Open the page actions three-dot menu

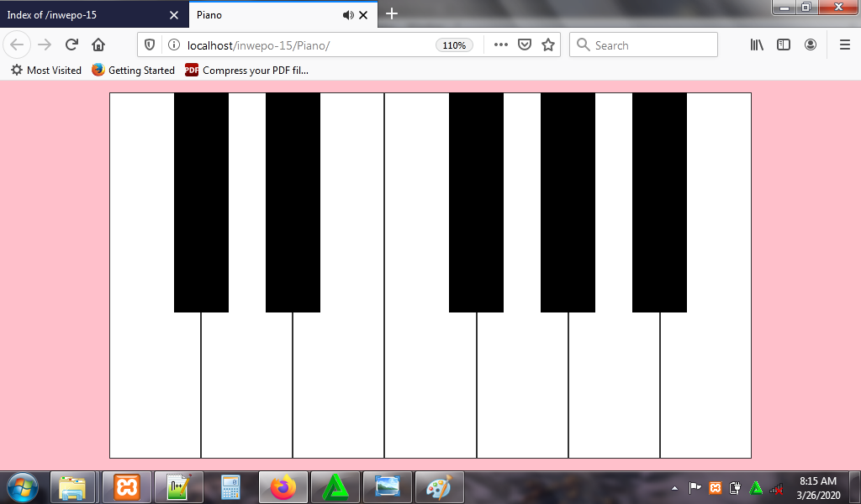tap(501, 45)
